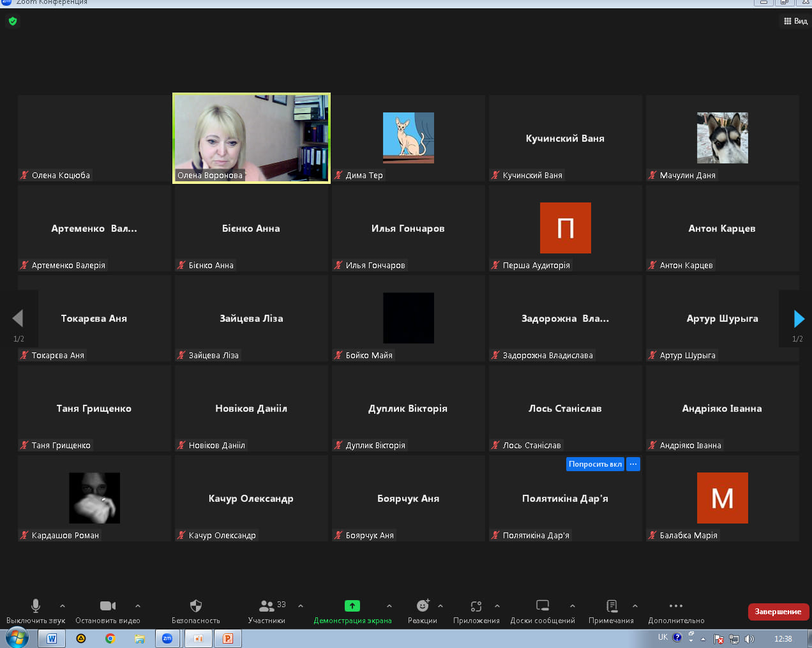This screenshot has height=648, width=812.
Task: Open the Apps (Приложения) icon
Action: pyautogui.click(x=476, y=606)
